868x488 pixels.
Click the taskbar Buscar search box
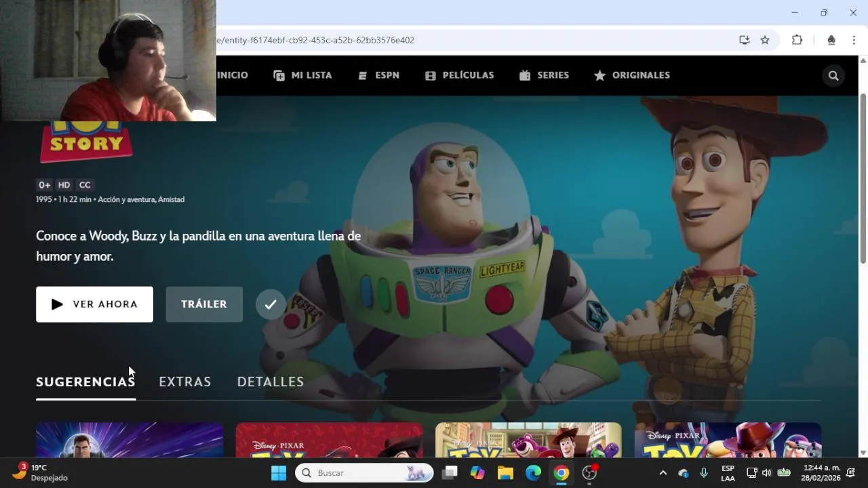364,473
